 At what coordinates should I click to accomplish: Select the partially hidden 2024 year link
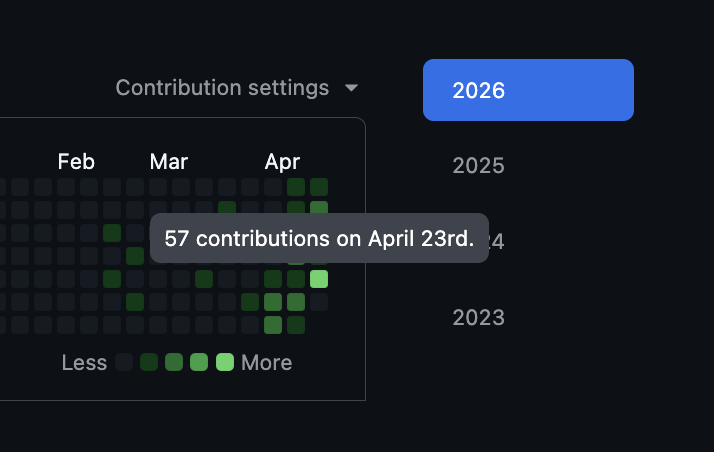497,241
